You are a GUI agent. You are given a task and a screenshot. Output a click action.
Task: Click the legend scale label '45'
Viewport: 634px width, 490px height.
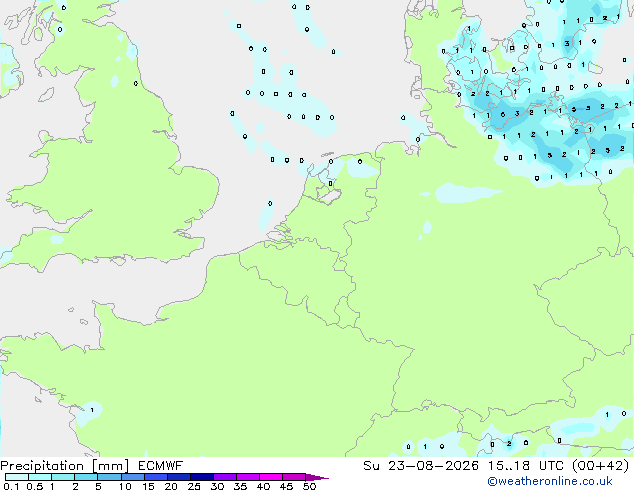(x=287, y=486)
